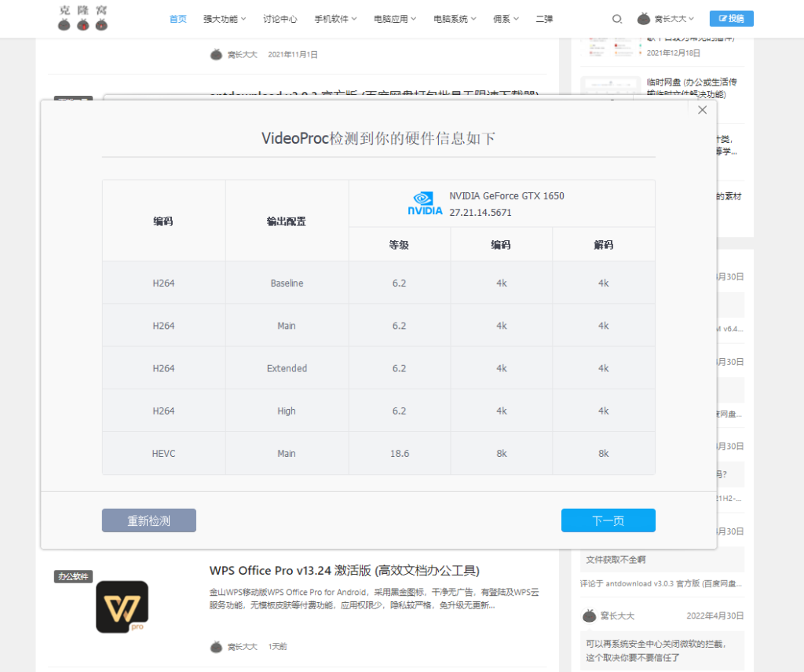Click the 克隆窝 site logo
The image size is (804, 672).
82,18
